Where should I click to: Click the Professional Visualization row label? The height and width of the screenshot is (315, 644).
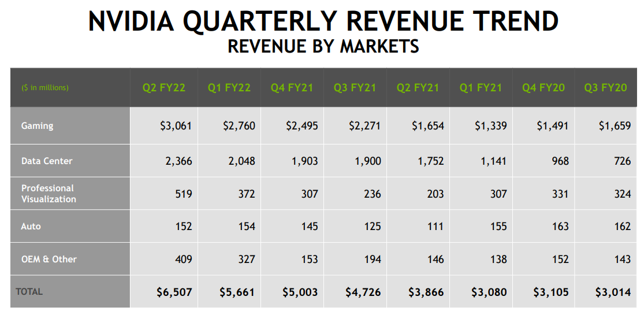point(49,194)
